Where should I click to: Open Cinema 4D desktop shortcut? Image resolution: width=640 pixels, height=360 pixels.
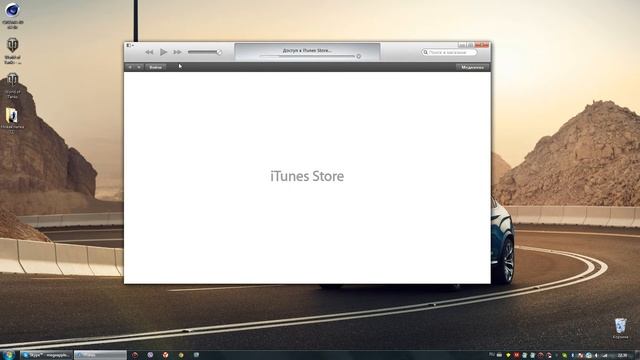point(12,16)
